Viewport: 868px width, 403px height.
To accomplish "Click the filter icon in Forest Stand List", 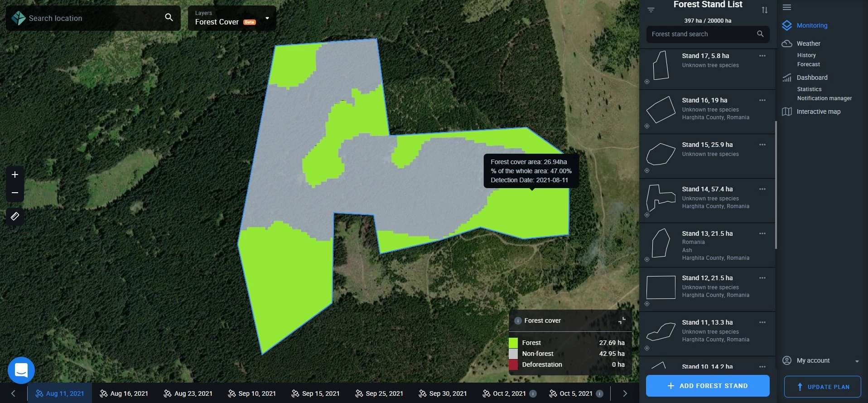I will click(651, 10).
